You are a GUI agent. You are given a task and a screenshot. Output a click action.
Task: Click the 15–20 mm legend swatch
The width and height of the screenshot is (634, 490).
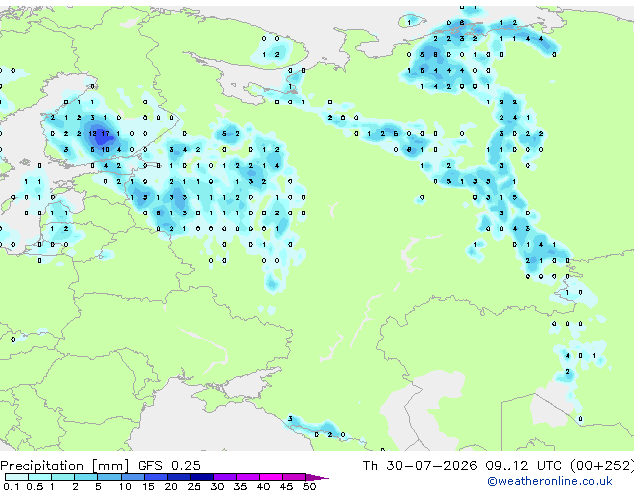point(155,477)
